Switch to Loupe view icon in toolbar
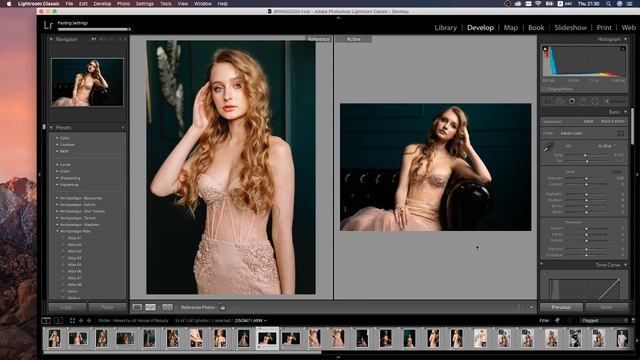 coord(137,307)
